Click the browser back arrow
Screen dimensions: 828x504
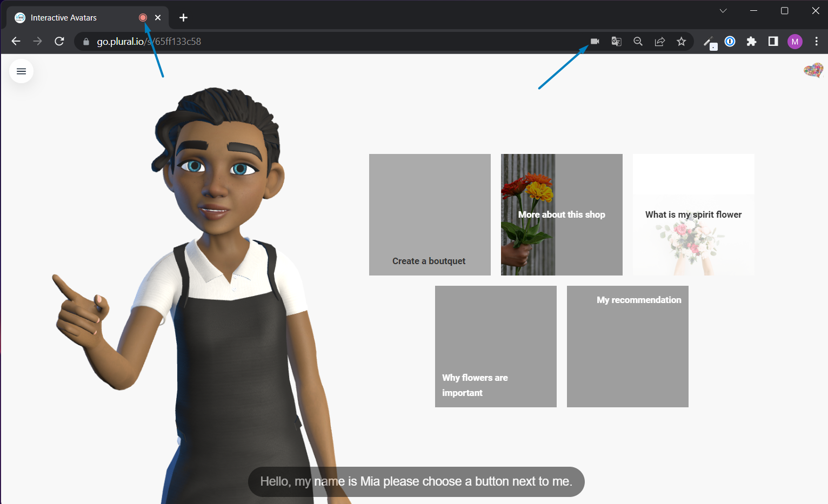(16, 42)
